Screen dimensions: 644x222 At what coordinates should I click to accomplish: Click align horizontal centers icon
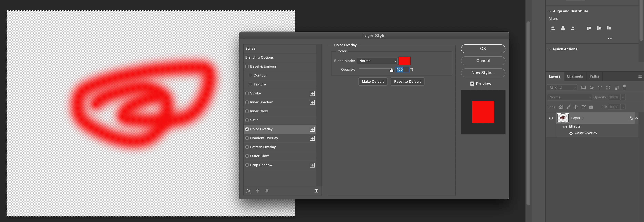tap(563, 28)
